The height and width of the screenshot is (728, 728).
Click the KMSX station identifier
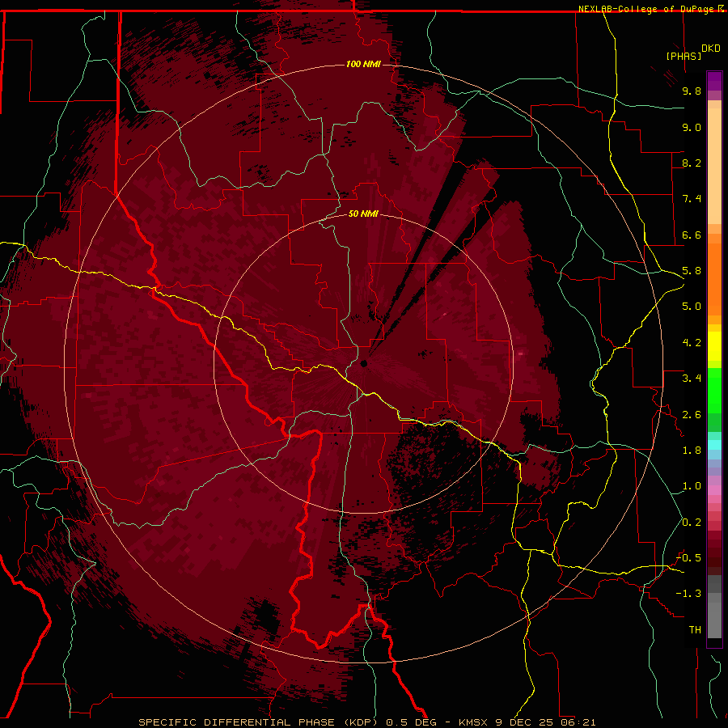[x=473, y=722]
